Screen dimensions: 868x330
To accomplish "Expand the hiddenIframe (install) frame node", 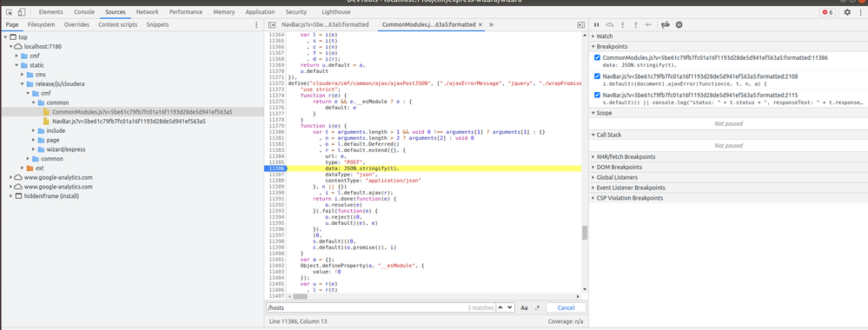I will tap(11, 196).
